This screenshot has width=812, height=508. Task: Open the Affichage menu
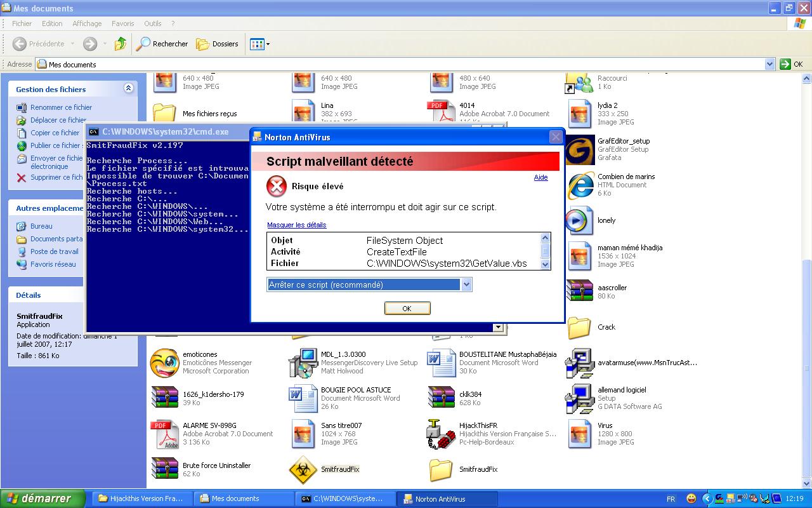coord(87,23)
